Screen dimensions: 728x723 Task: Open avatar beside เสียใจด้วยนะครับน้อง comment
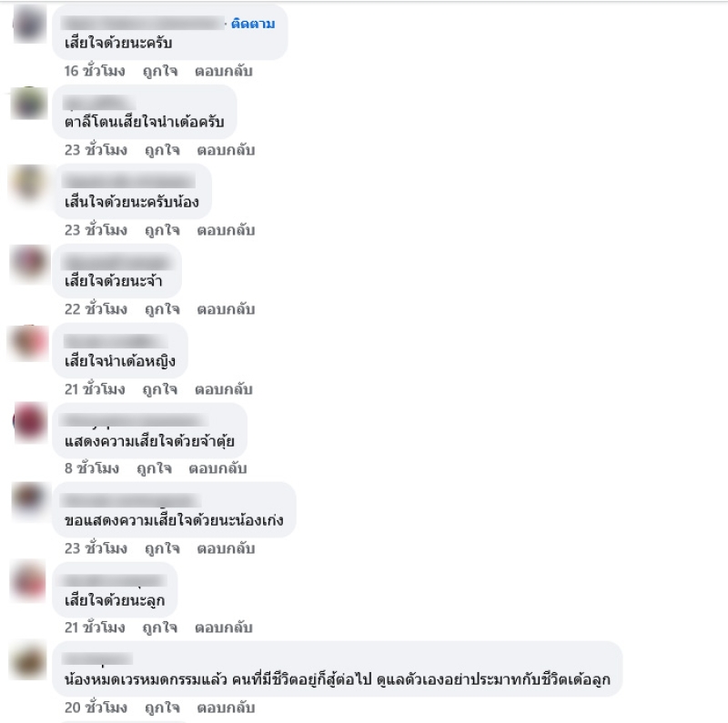[x=29, y=183]
